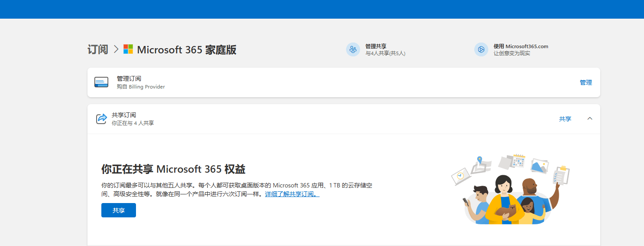
Task: Click the breadcrumb separator arrow after 订阅
Action: point(116,49)
